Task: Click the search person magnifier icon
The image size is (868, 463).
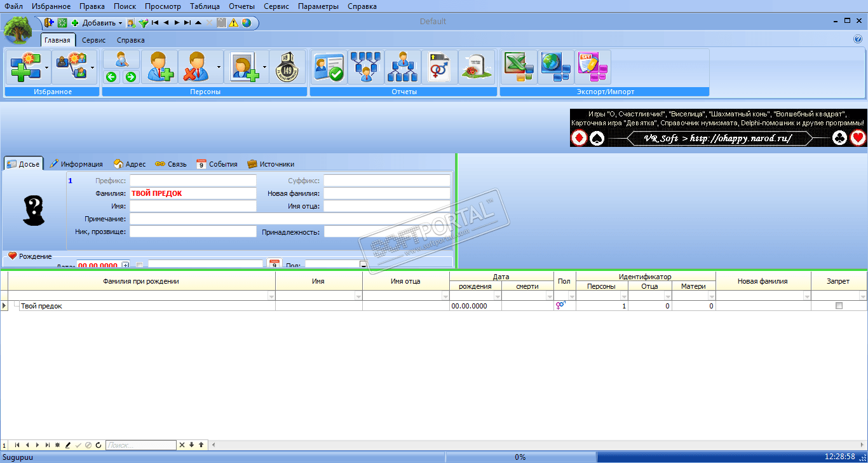Action: pos(121,60)
